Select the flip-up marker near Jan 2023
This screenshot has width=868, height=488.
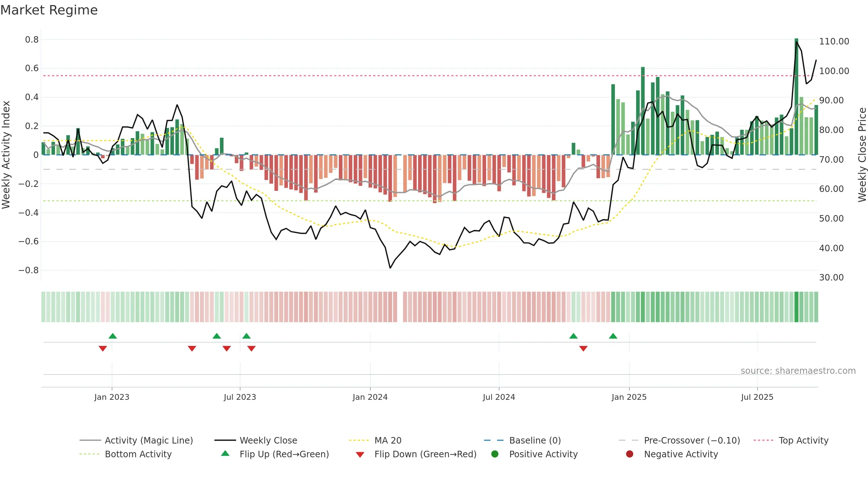pos(113,336)
